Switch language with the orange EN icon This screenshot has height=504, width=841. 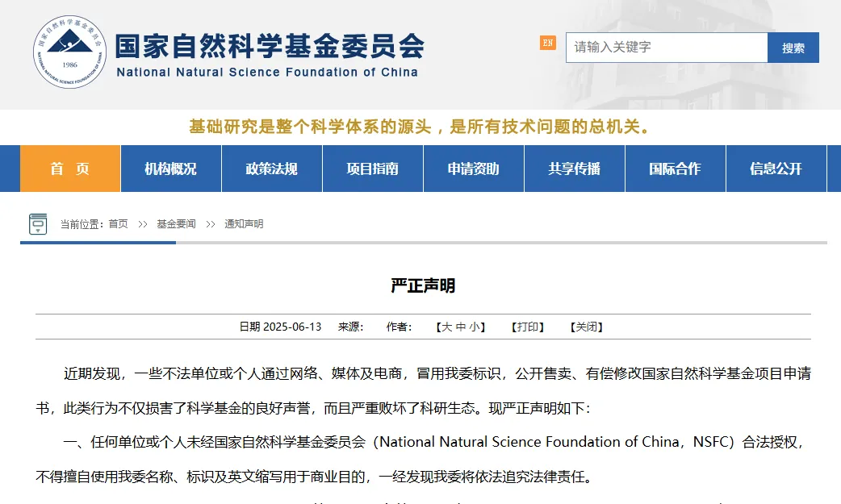[x=548, y=43]
